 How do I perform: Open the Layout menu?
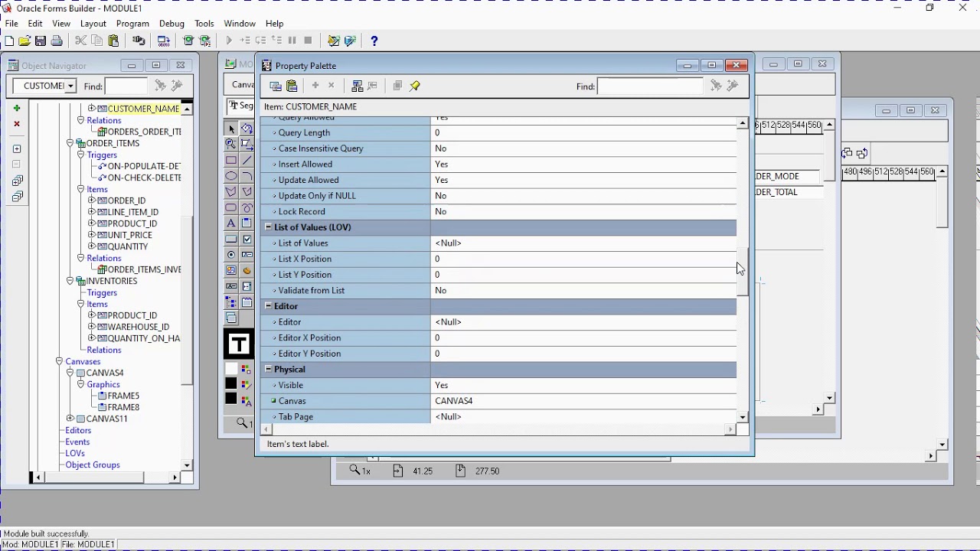93,24
